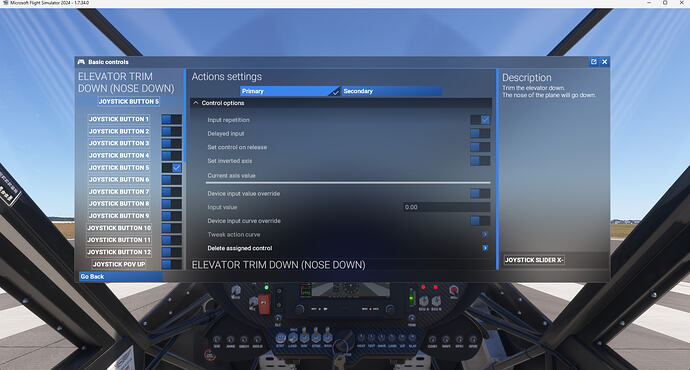Toggle Joystick Button 8 switch
The image size is (690, 370).
pyautogui.click(x=172, y=204)
